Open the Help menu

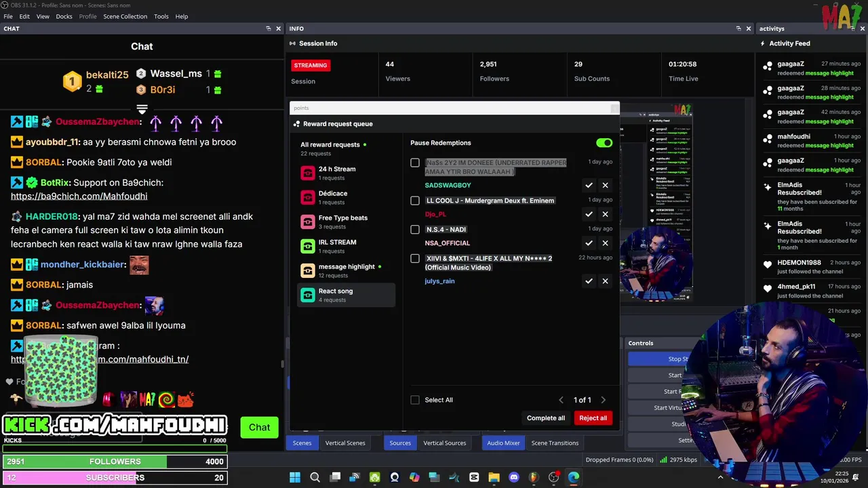click(x=182, y=16)
